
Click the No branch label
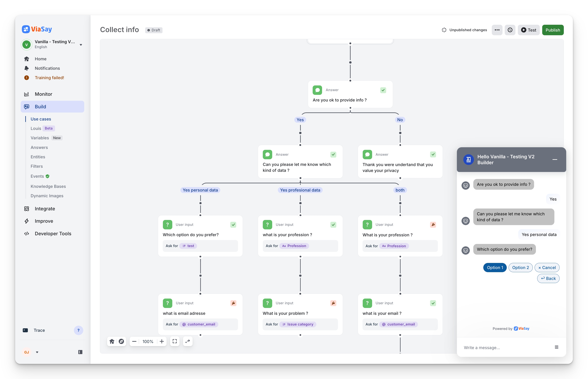[400, 120]
